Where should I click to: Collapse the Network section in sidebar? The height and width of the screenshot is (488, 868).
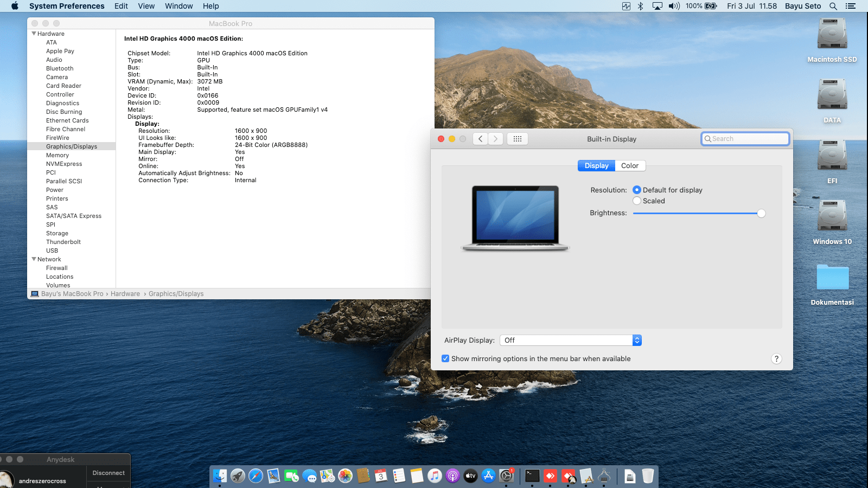[34, 259]
